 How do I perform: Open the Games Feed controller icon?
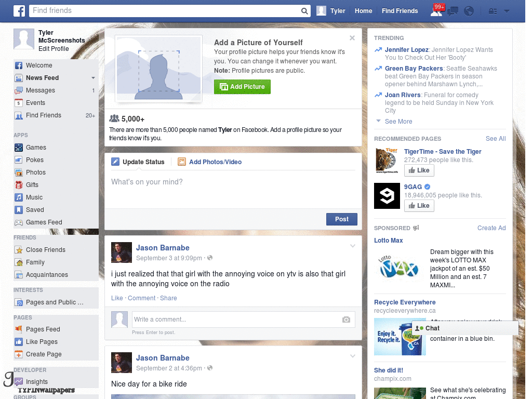19,222
